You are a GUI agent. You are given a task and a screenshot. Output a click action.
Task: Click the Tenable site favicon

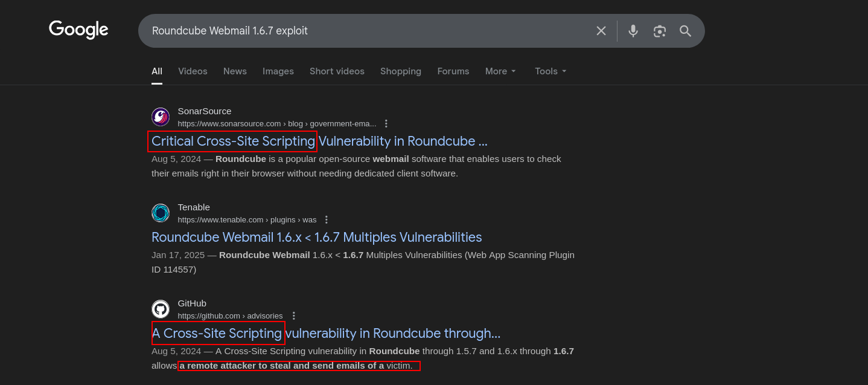161,213
